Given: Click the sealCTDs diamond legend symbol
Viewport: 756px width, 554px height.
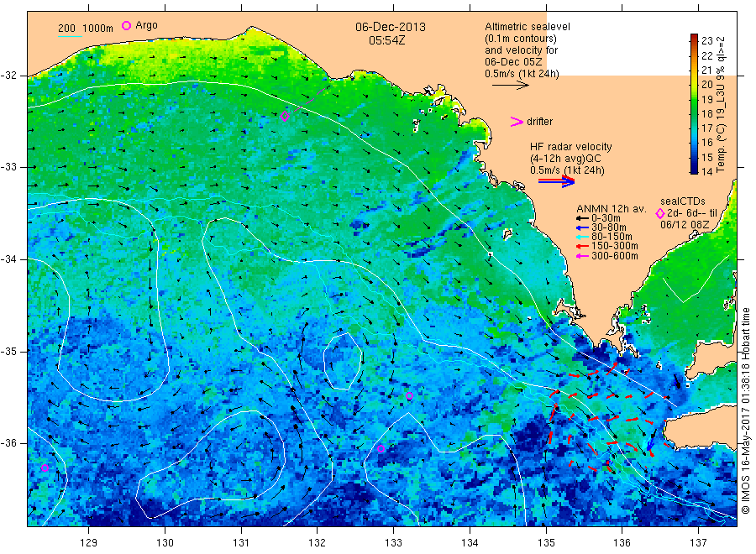Looking at the screenshot, I should 660,213.
